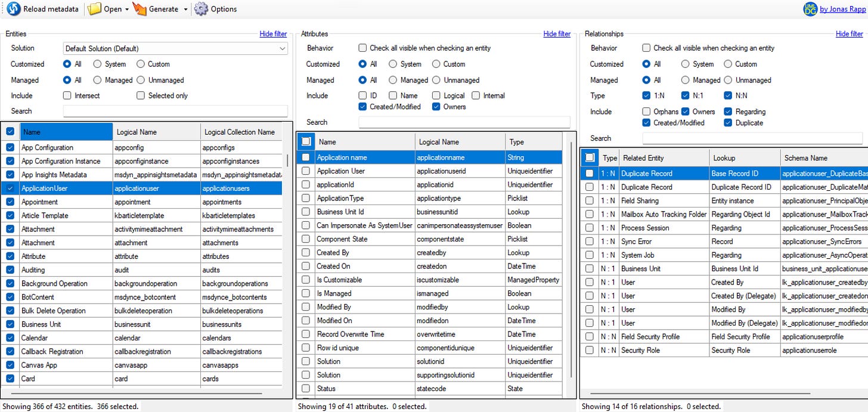Viewport: 868px width, 412px height.
Task: Open the by Jonas Rapp link
Action: pyautogui.click(x=842, y=9)
